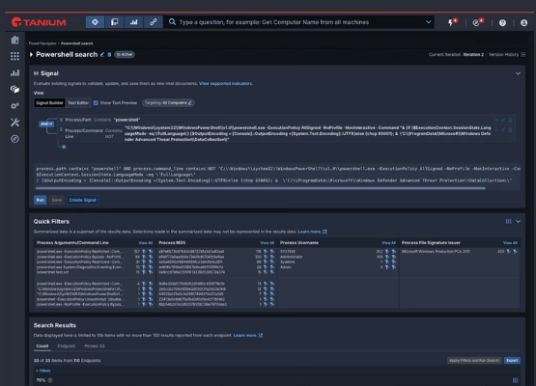Image resolution: width=536 pixels, height=386 pixels.
Task: Edit the Process/Path condition pencil icon
Action: [503, 120]
